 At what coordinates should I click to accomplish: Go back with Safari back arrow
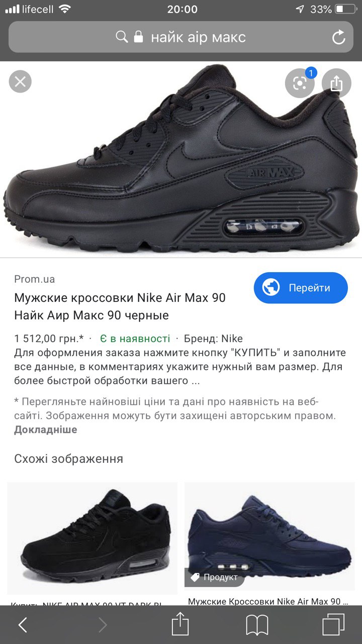click(23, 625)
